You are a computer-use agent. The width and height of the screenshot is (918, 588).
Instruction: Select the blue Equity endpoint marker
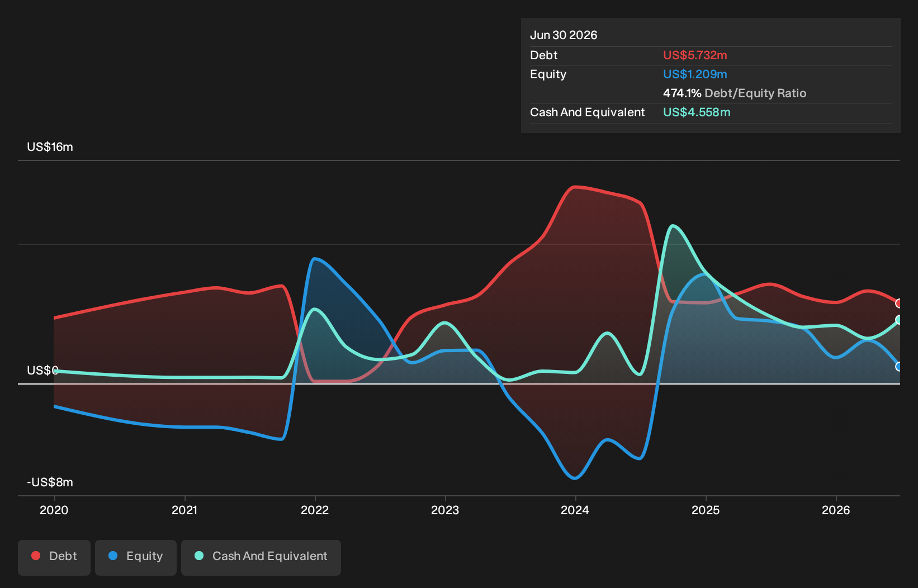[x=899, y=367]
